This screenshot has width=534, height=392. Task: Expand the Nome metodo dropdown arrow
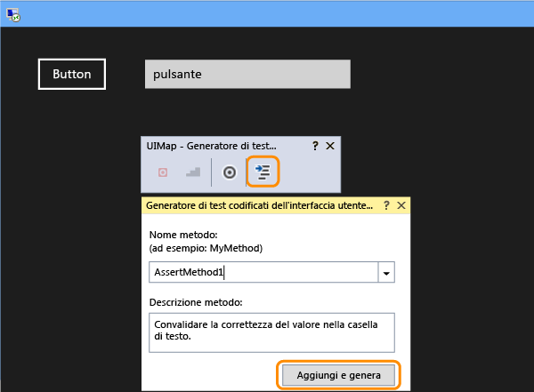click(386, 273)
